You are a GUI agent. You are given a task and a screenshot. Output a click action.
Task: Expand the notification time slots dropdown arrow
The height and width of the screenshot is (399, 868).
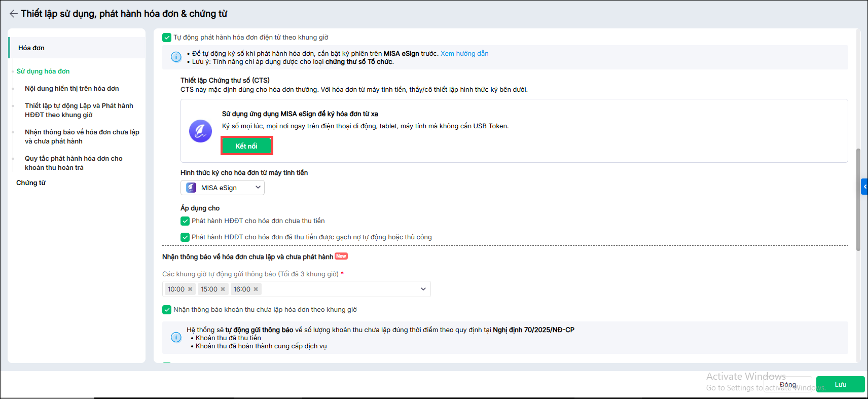click(423, 289)
